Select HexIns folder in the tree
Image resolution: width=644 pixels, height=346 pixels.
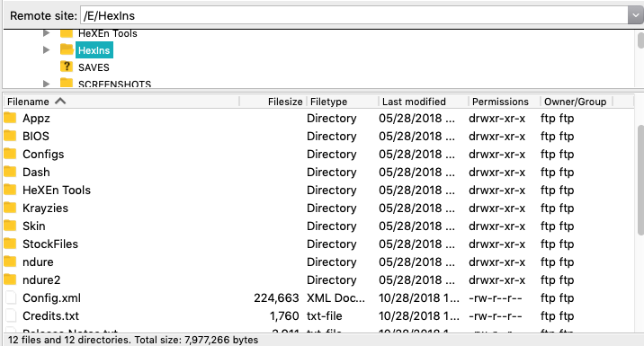pyautogui.click(x=94, y=50)
